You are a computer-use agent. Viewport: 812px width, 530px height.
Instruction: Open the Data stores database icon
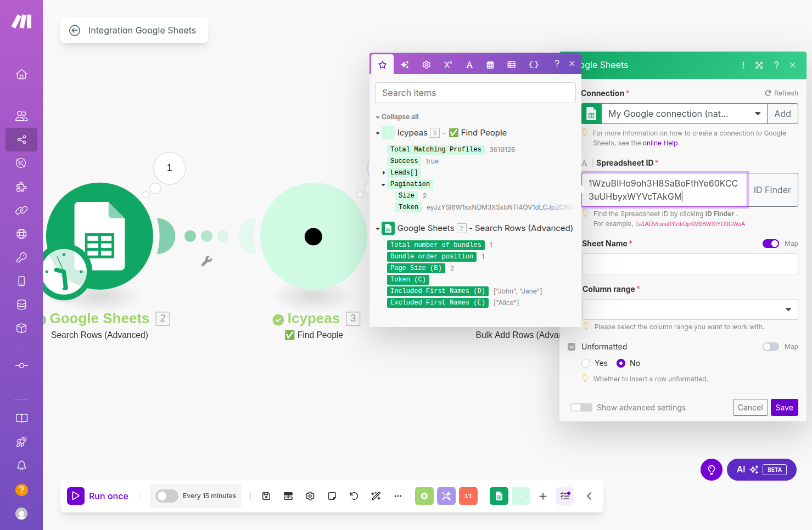point(21,305)
